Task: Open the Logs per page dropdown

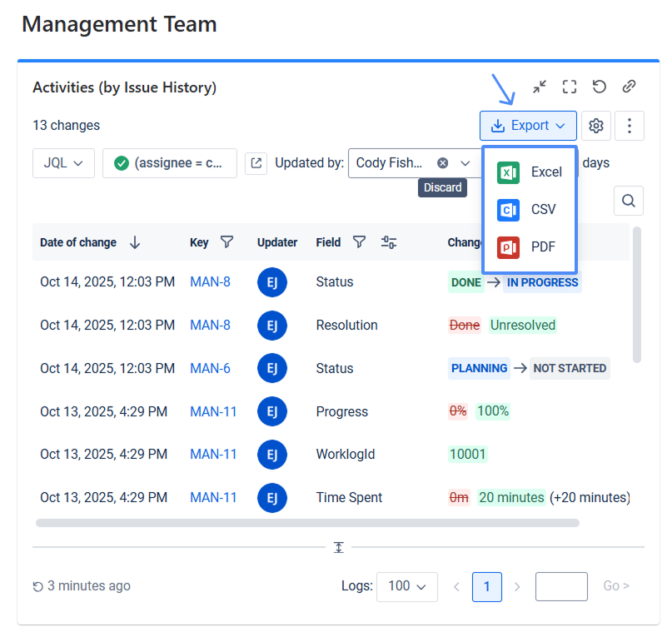Action: (407, 586)
